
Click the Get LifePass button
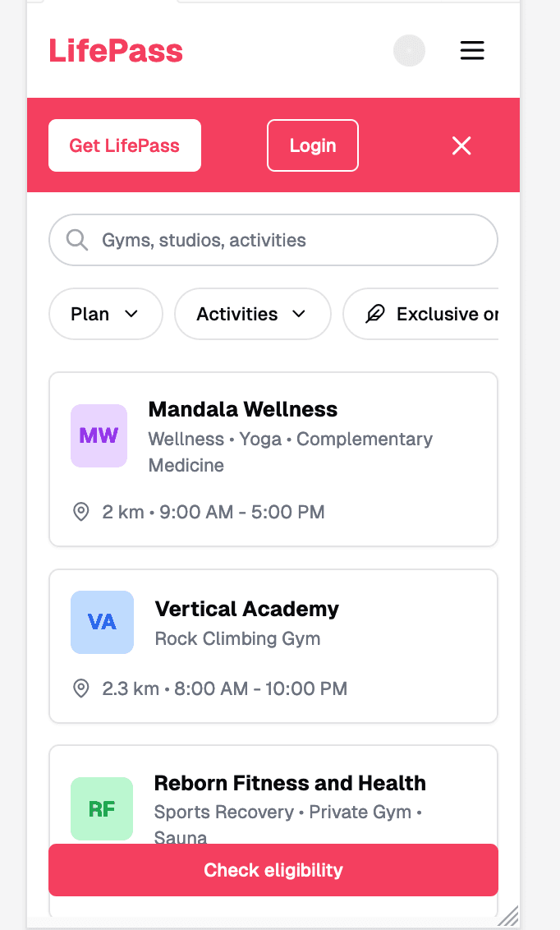pyautogui.click(x=125, y=145)
